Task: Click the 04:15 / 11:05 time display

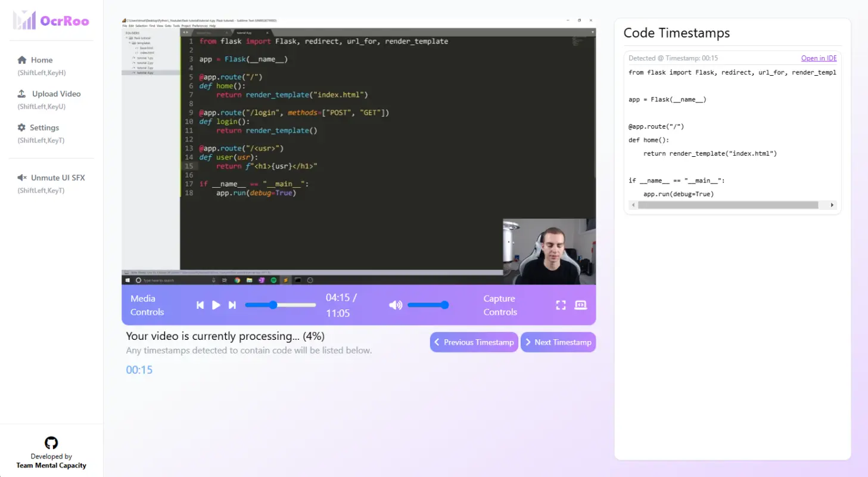Action: (x=342, y=305)
